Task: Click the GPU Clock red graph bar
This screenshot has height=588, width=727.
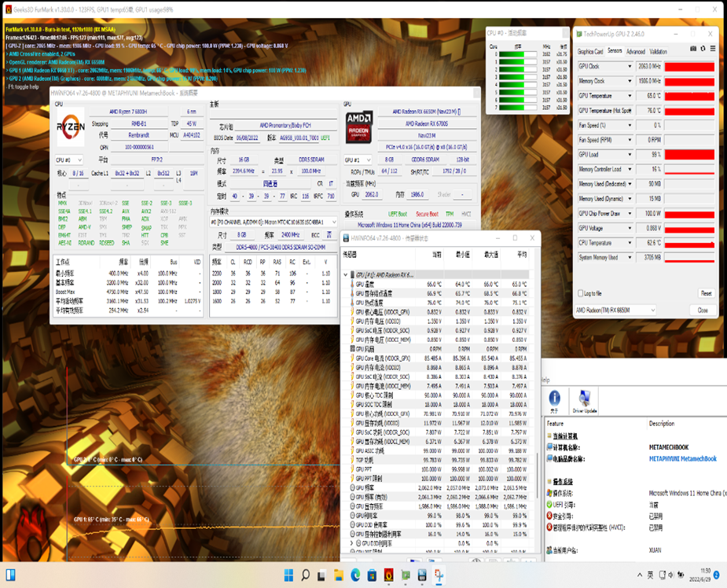Action: 689,66
